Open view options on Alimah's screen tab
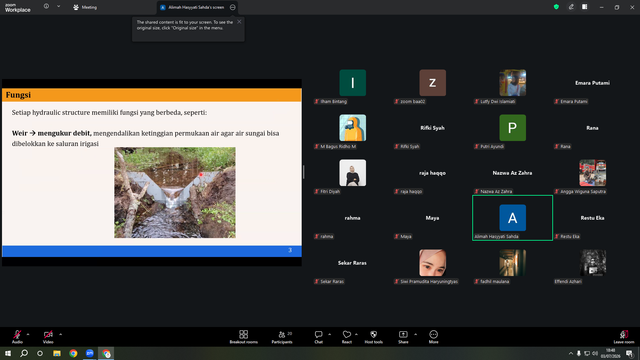The image size is (640, 360). pos(233,7)
